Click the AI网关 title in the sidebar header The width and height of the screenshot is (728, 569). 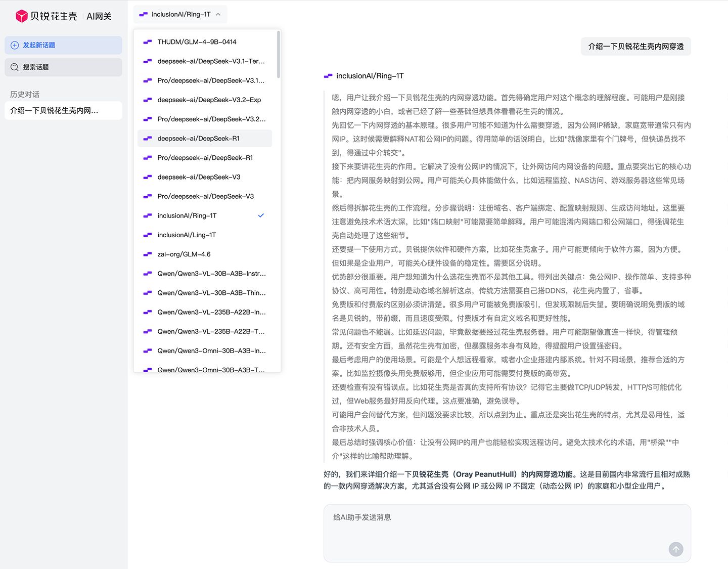pyautogui.click(x=99, y=16)
